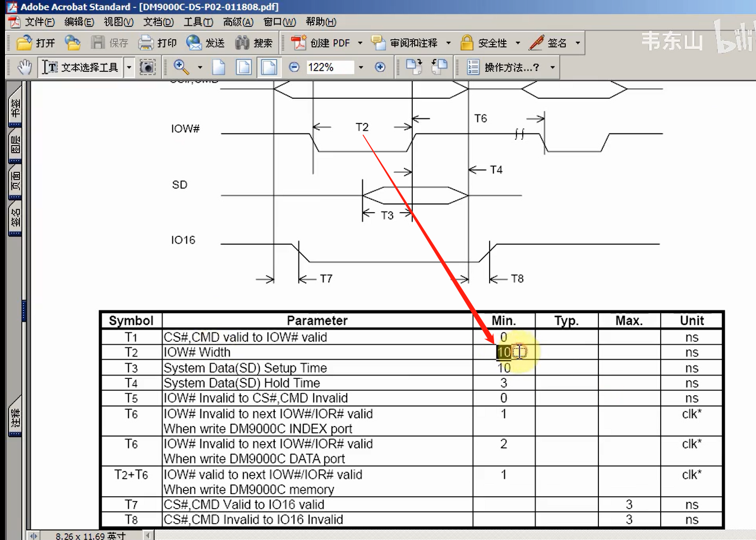Expand the 安全性 dropdown arrow

(x=518, y=43)
